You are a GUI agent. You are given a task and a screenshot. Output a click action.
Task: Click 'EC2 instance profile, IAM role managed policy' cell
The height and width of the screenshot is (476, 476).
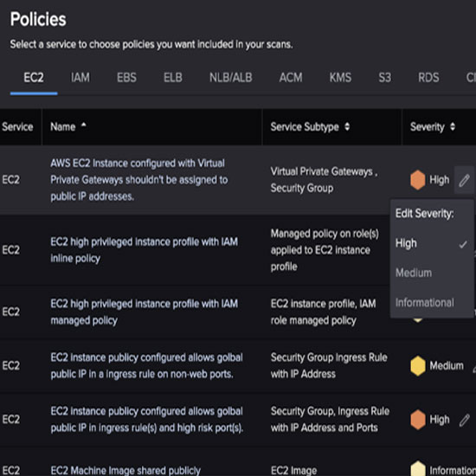(323, 312)
